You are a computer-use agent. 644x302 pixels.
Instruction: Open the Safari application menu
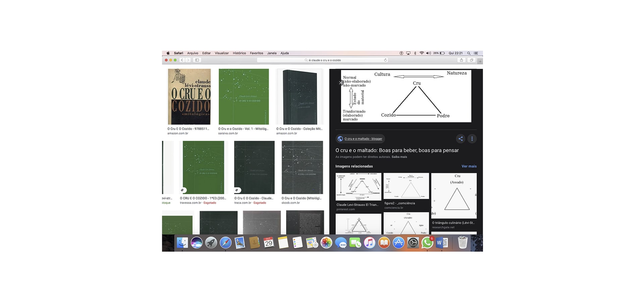click(178, 53)
